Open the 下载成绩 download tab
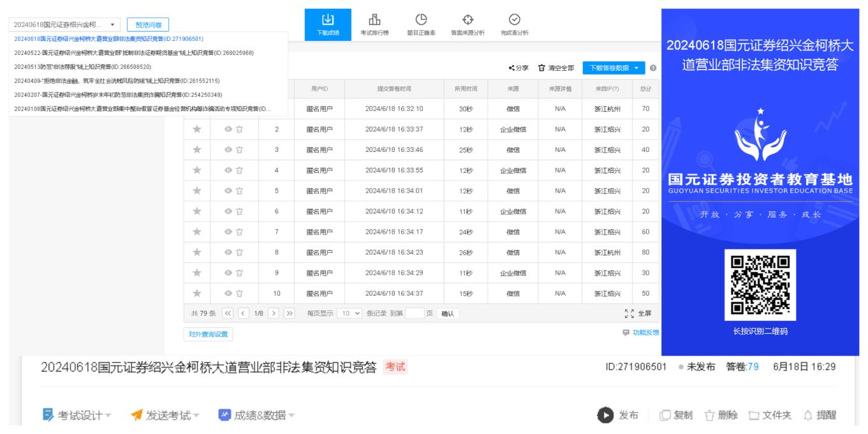This screenshot has height=434, width=868. tap(328, 25)
